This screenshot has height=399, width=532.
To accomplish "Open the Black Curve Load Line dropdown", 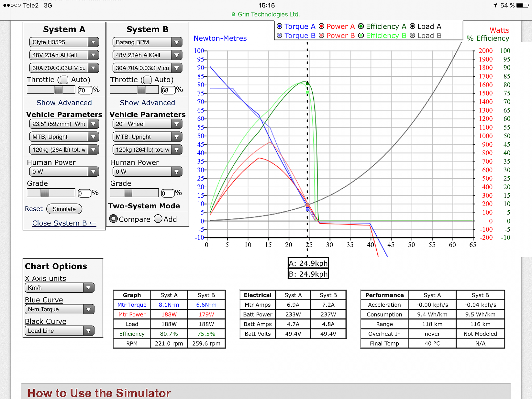I will pyautogui.click(x=59, y=331).
